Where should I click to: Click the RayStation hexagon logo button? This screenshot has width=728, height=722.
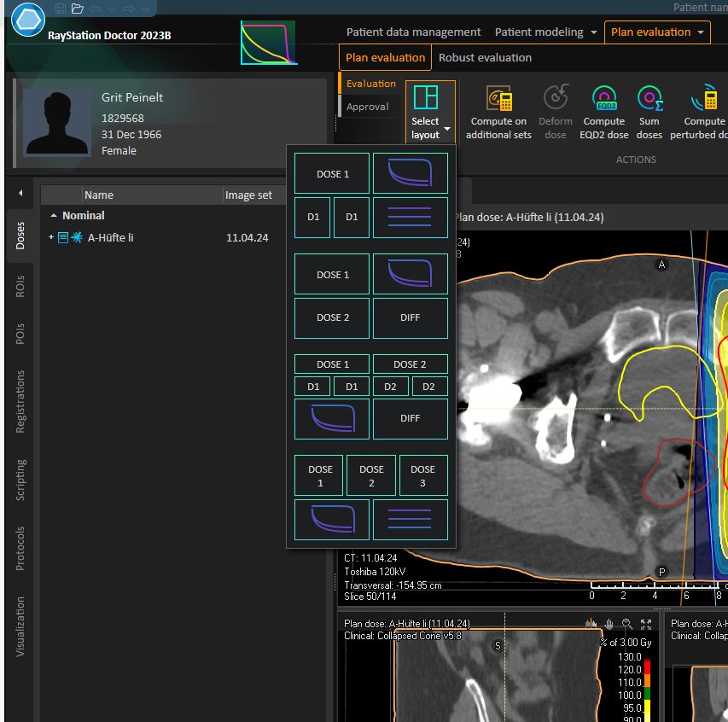point(28,20)
